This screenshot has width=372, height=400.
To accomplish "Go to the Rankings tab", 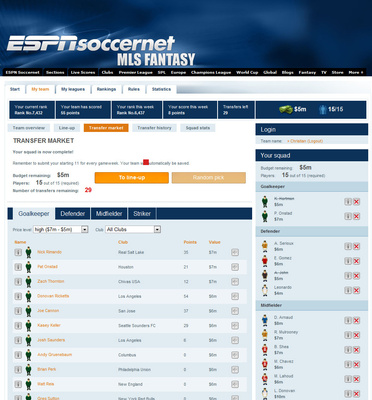I will (x=106, y=89).
